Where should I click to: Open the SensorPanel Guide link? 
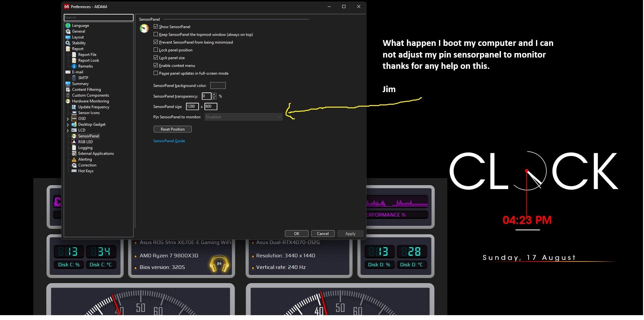pyautogui.click(x=169, y=141)
